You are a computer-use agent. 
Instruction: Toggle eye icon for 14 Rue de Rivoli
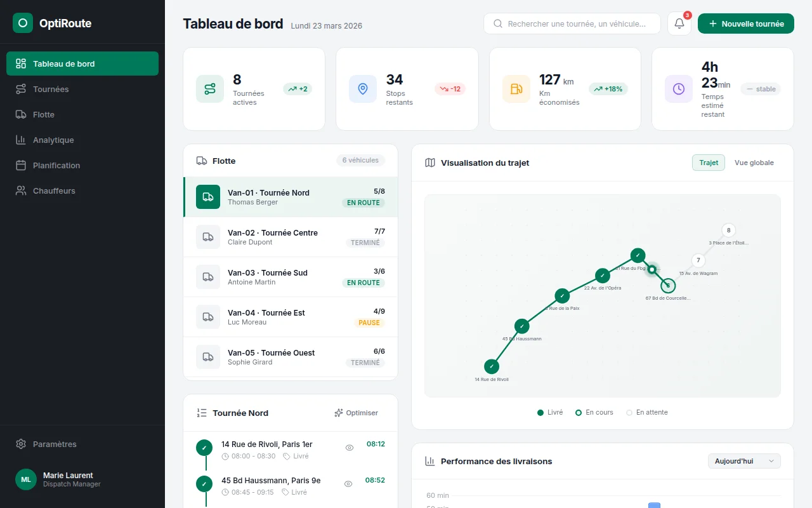(349, 448)
